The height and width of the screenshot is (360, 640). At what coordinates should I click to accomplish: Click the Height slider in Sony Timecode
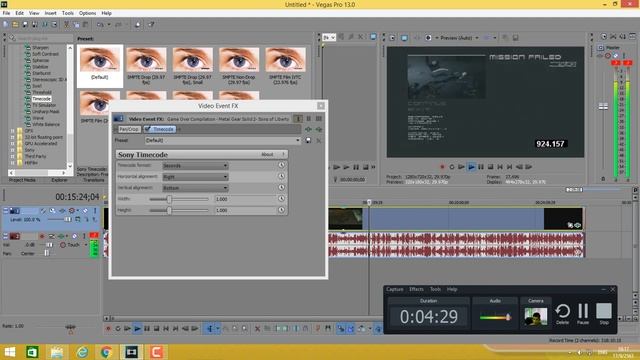pos(179,210)
